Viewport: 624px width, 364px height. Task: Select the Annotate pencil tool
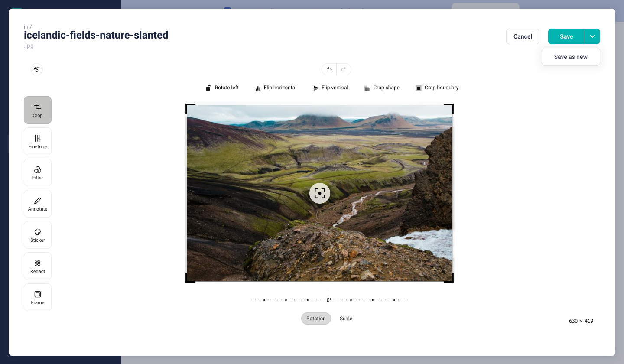pos(38,204)
